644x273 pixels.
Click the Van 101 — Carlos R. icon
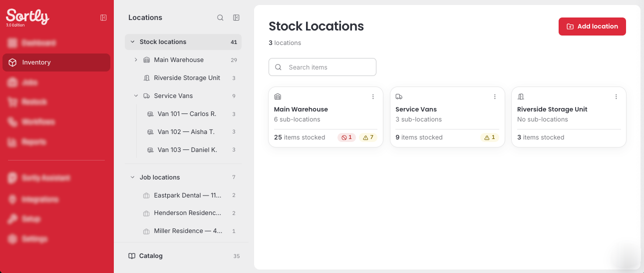point(150,114)
